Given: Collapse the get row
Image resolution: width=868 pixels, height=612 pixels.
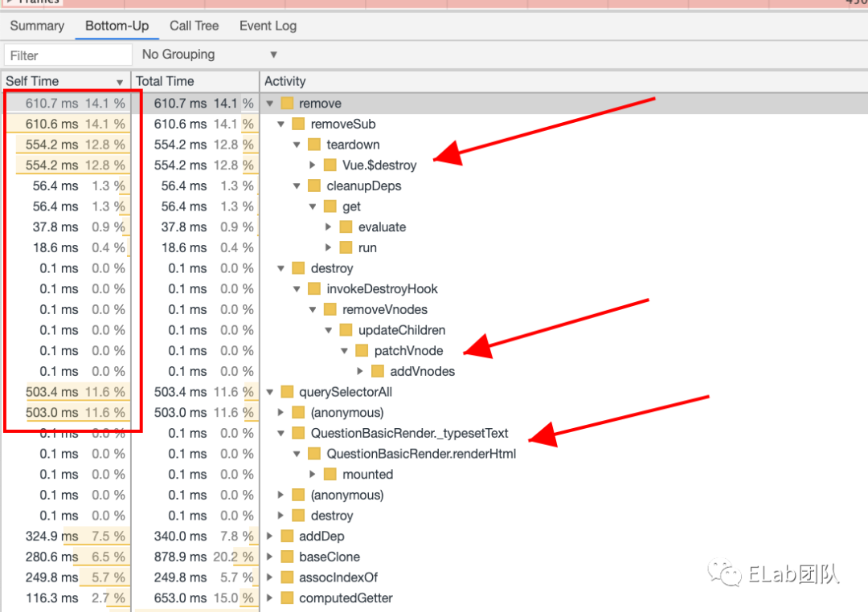Looking at the screenshot, I should 313,206.
